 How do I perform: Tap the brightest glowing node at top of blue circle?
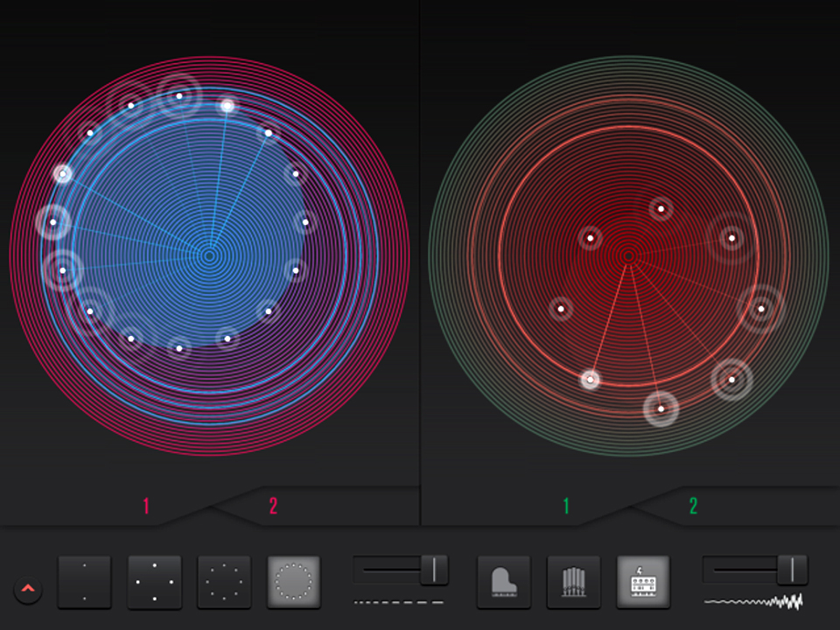pyautogui.click(x=227, y=106)
